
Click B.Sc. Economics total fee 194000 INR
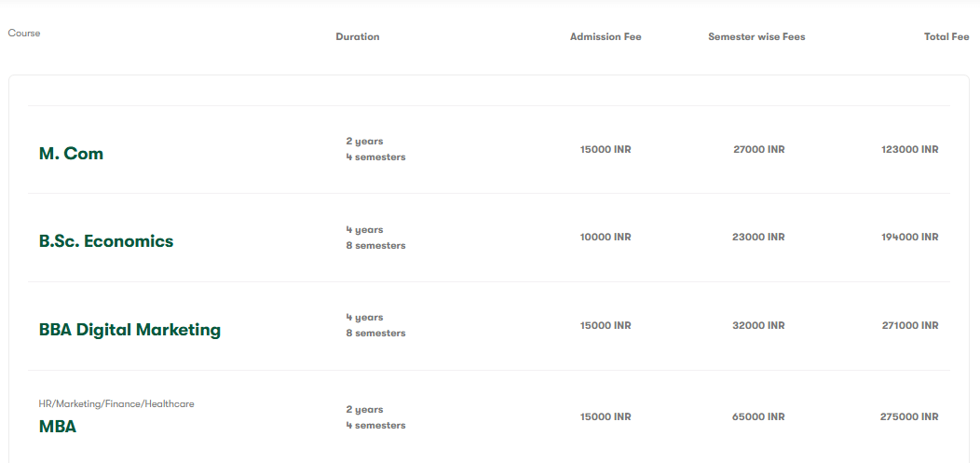(x=909, y=238)
